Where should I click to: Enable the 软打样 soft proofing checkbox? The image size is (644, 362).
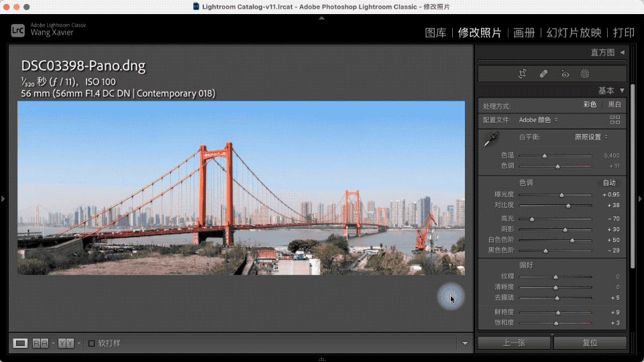click(x=92, y=343)
